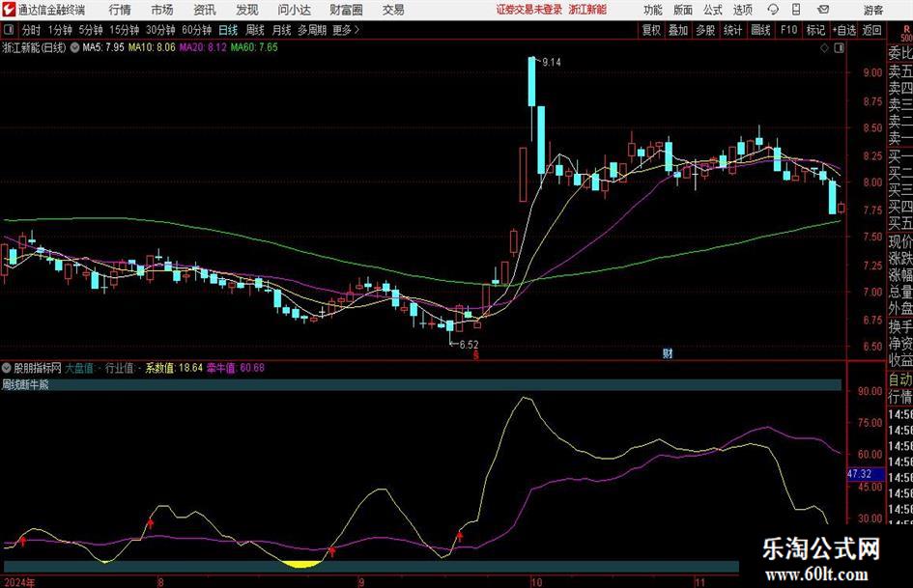
Task: Click the month 11 marker on time axis
Action: [x=699, y=582]
